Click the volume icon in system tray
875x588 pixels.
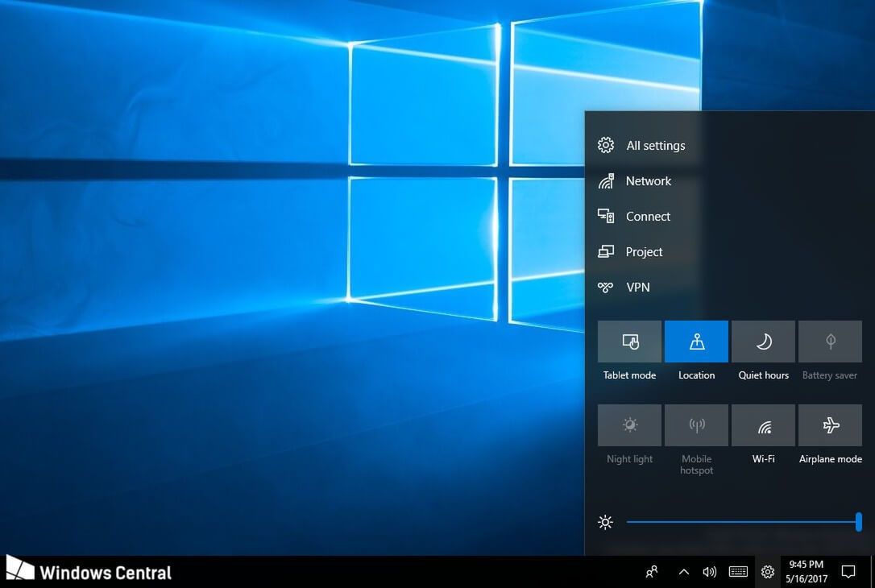tap(710, 572)
